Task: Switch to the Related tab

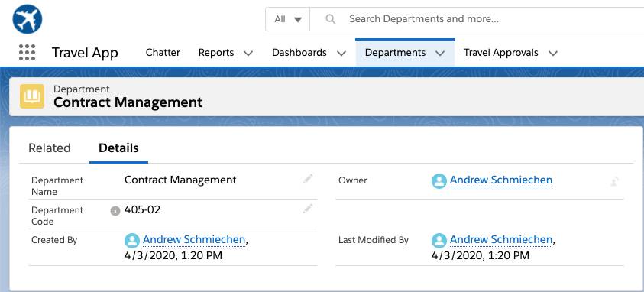Action: click(x=50, y=148)
